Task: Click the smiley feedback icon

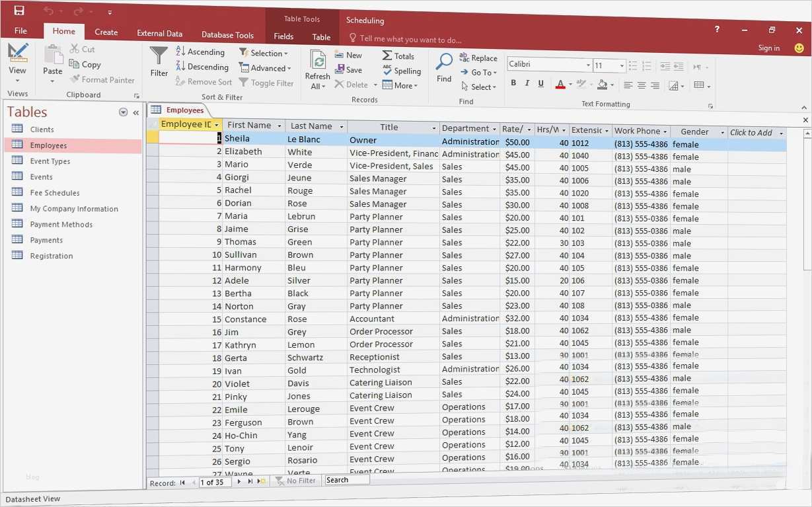Action: pos(799,48)
